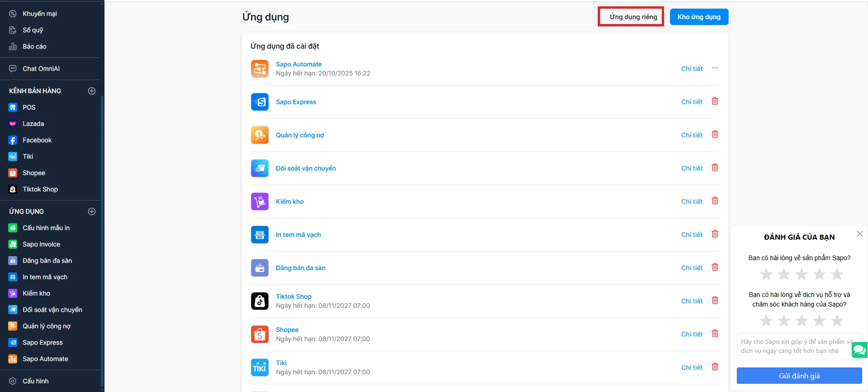Open Sapo Invoice in sidebar

(41, 244)
